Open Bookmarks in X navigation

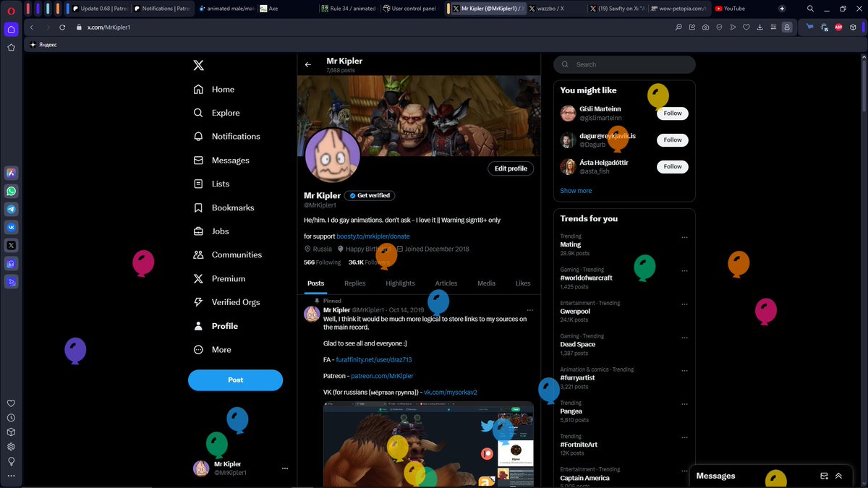pyautogui.click(x=224, y=207)
